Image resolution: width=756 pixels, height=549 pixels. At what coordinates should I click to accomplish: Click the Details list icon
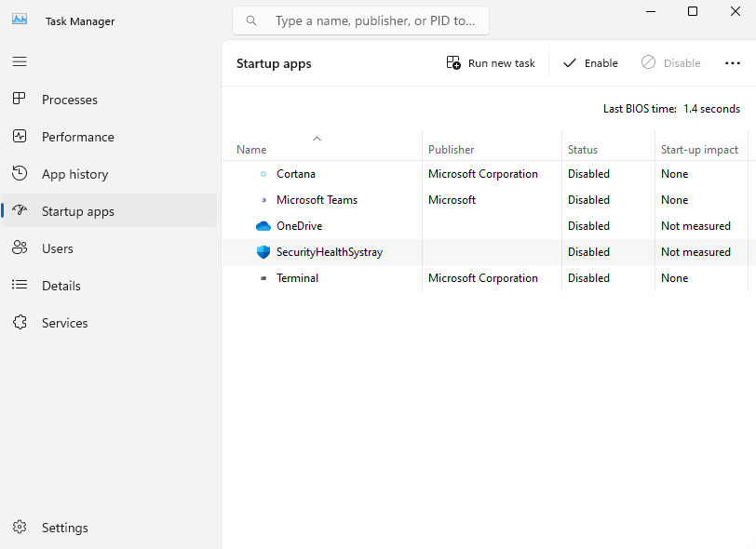click(x=20, y=286)
